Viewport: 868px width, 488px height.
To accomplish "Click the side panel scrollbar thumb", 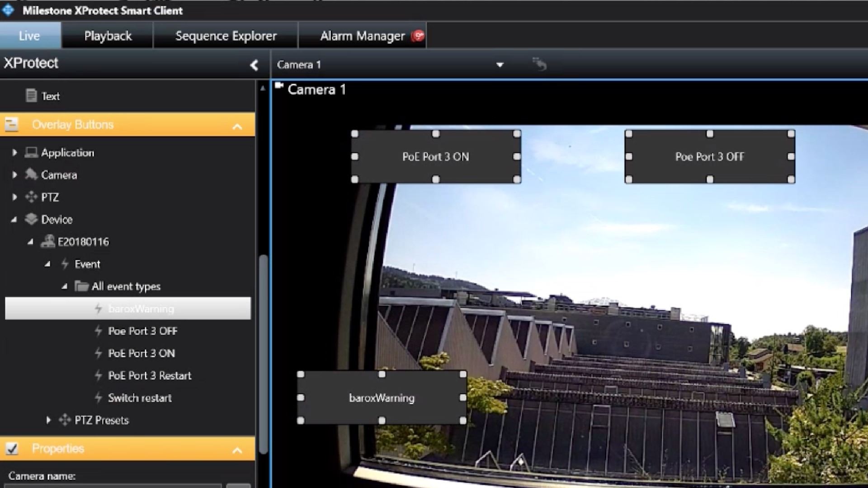I will tap(263, 355).
